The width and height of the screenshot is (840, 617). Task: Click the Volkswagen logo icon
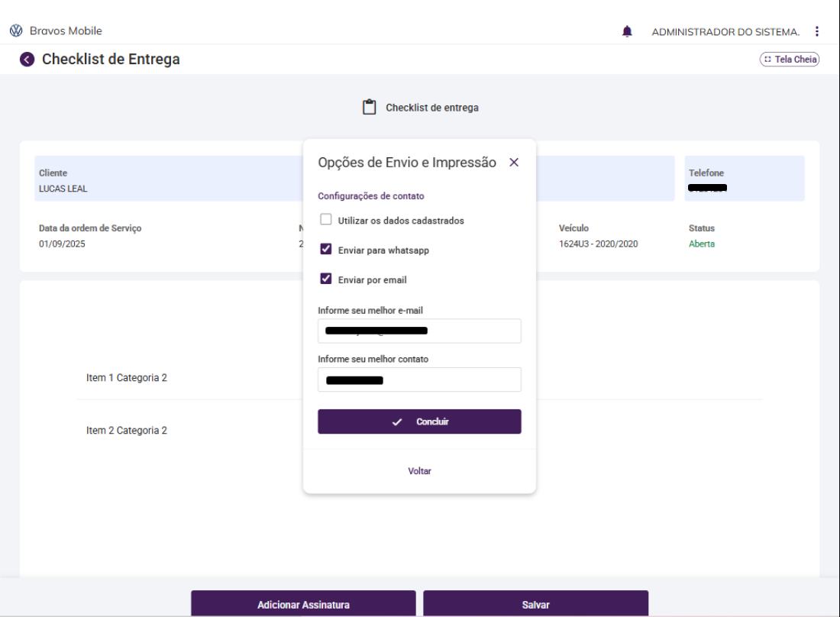(x=16, y=31)
